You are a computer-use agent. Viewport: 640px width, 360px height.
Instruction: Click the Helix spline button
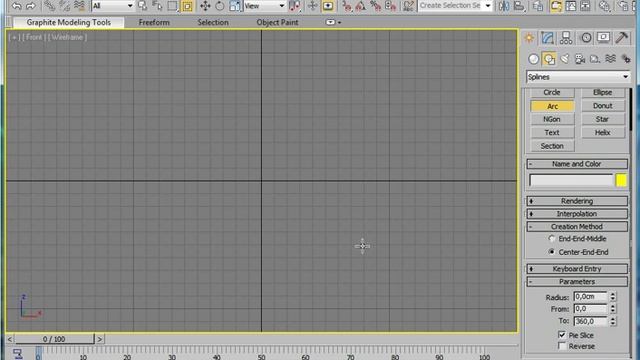point(602,133)
